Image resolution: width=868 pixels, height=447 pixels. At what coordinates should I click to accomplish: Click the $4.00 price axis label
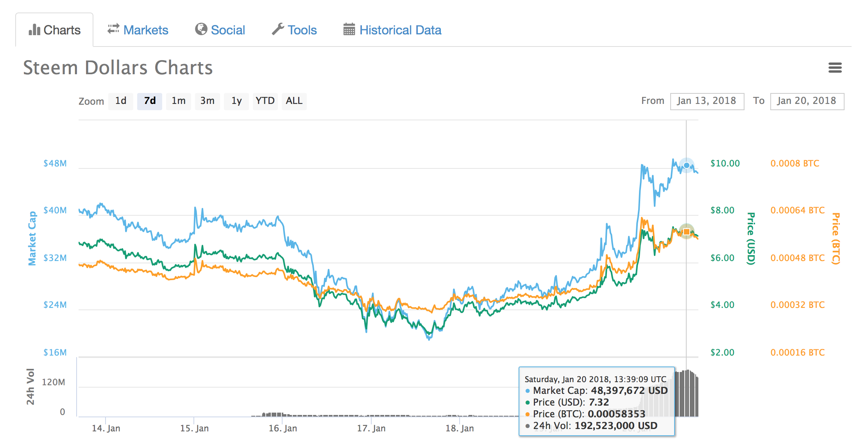(x=722, y=305)
